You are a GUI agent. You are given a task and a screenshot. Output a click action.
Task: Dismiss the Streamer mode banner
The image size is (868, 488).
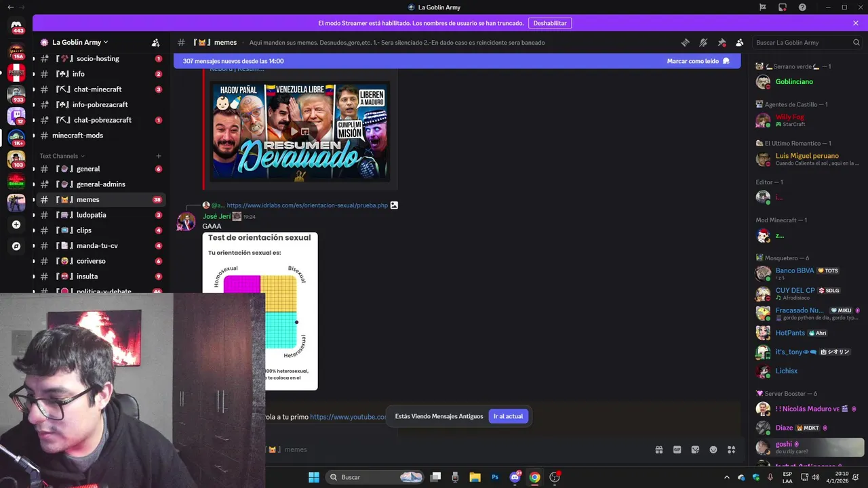point(856,23)
